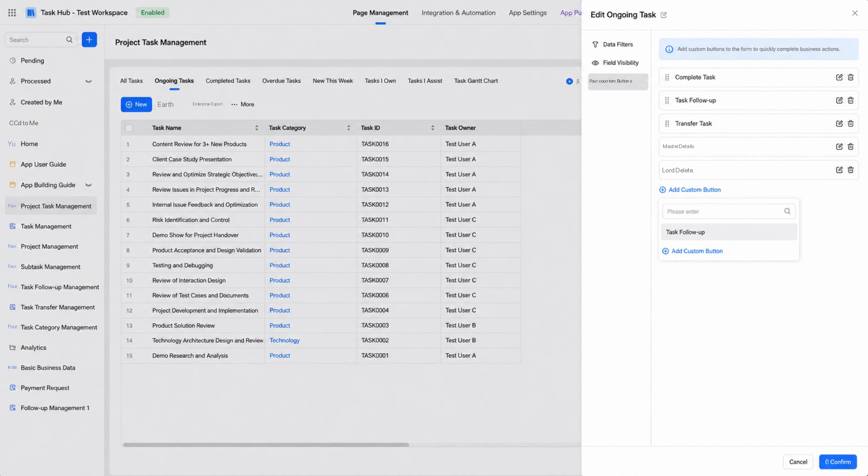The width and height of the screenshot is (868, 476).
Task: Delete the Lord Delete button entry
Action: (851, 170)
